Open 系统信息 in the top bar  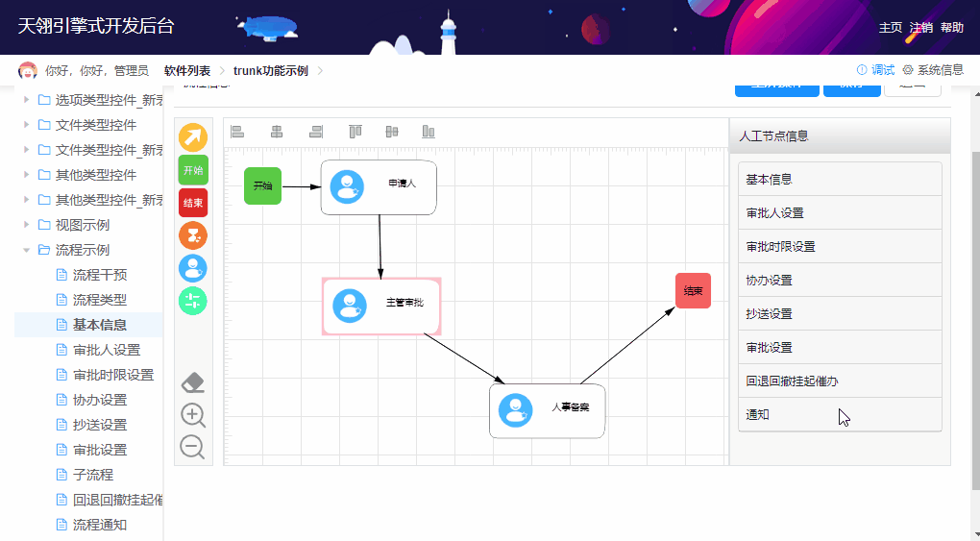[932, 70]
